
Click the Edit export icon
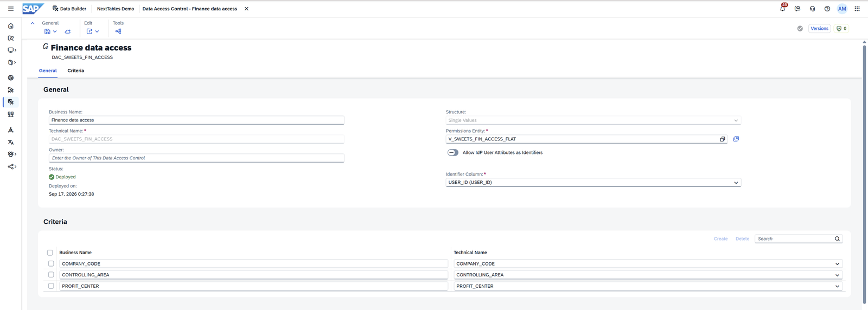(x=90, y=31)
